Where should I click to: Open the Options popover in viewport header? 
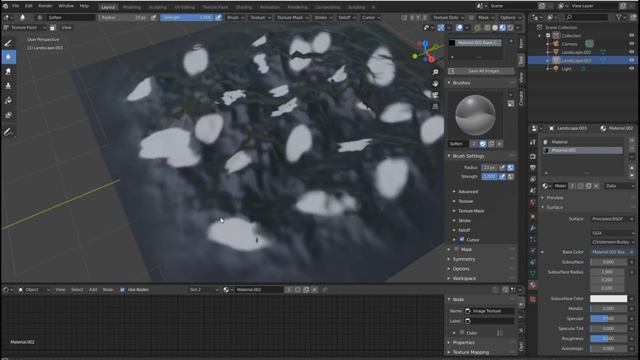(x=510, y=18)
